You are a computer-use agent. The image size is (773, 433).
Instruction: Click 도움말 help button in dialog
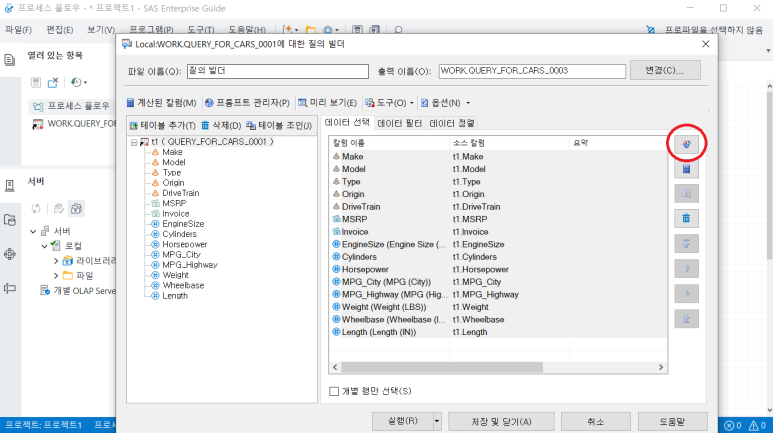point(672,422)
